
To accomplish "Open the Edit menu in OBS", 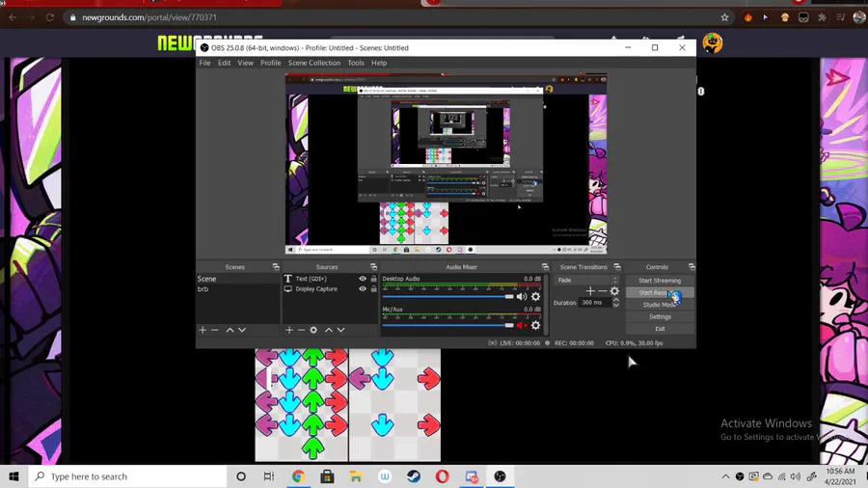I will click(x=224, y=63).
